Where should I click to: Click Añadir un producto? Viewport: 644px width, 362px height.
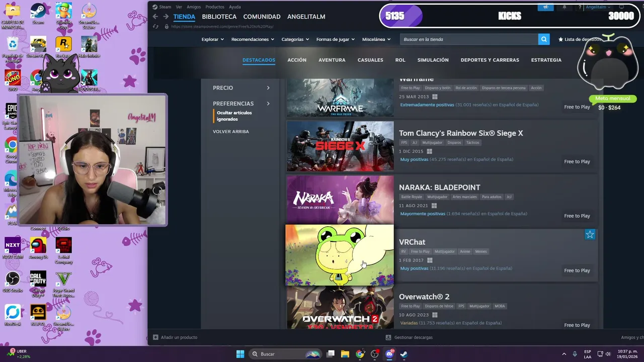(x=175, y=337)
